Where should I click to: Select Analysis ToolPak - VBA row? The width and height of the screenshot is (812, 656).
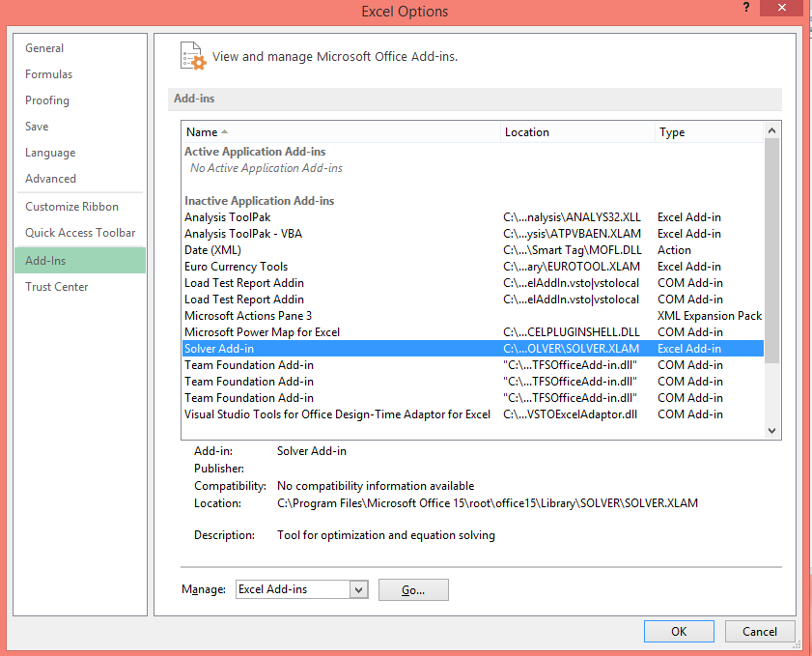click(x=473, y=234)
